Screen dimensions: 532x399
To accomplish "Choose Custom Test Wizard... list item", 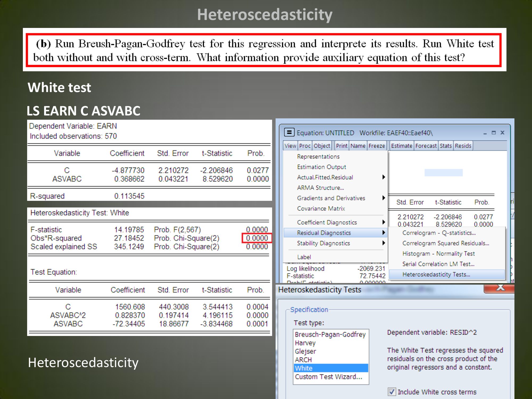I will click(329, 377).
